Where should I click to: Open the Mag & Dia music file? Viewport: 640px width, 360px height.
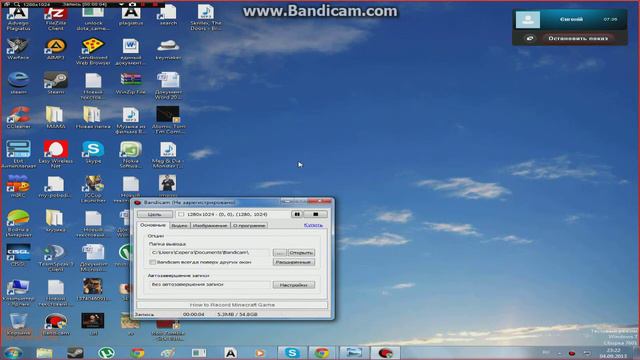(x=168, y=154)
